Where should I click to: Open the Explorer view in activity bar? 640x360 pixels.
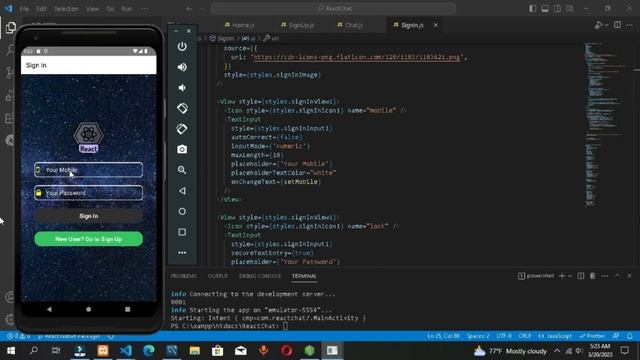(11, 27)
